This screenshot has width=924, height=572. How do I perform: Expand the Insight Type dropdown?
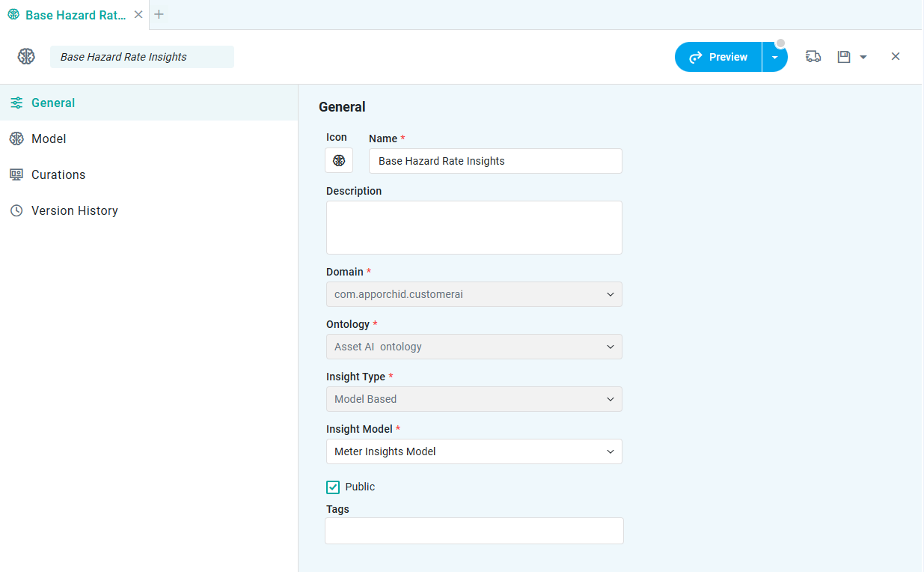(x=474, y=399)
